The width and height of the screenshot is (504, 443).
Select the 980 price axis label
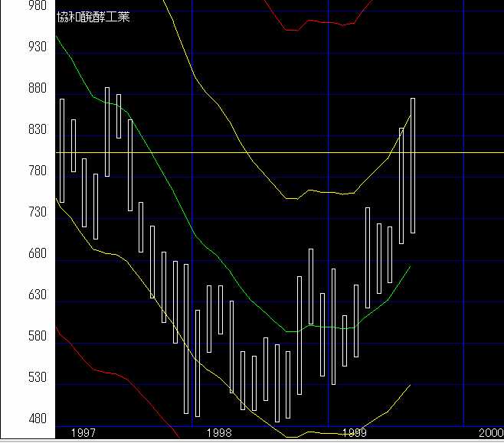[15, 5]
